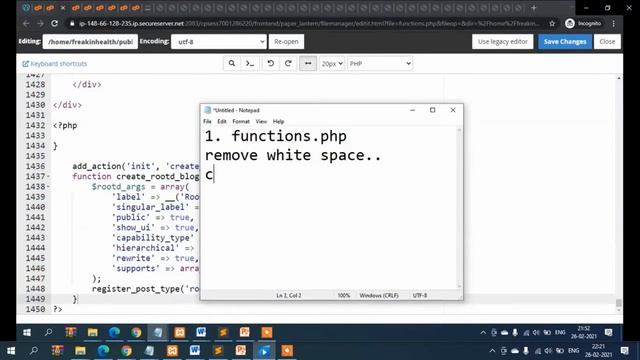640x360 pixels.
Task: Click the Re-open button
Action: [x=286, y=42]
